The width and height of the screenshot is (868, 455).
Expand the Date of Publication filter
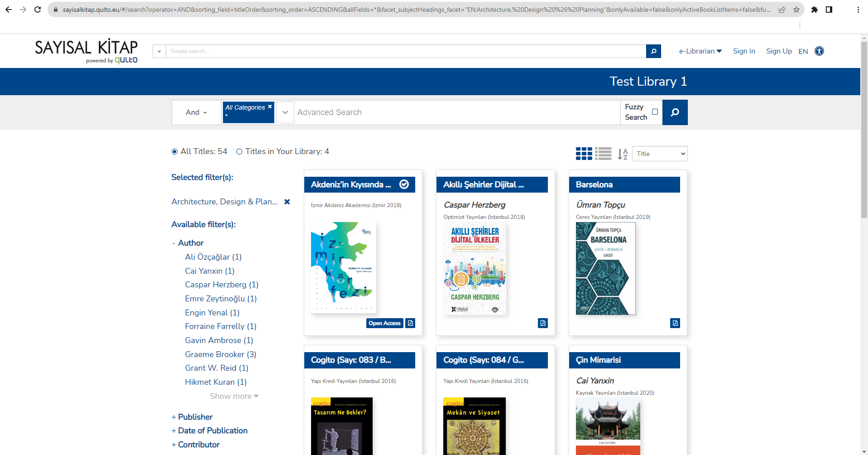210,431
